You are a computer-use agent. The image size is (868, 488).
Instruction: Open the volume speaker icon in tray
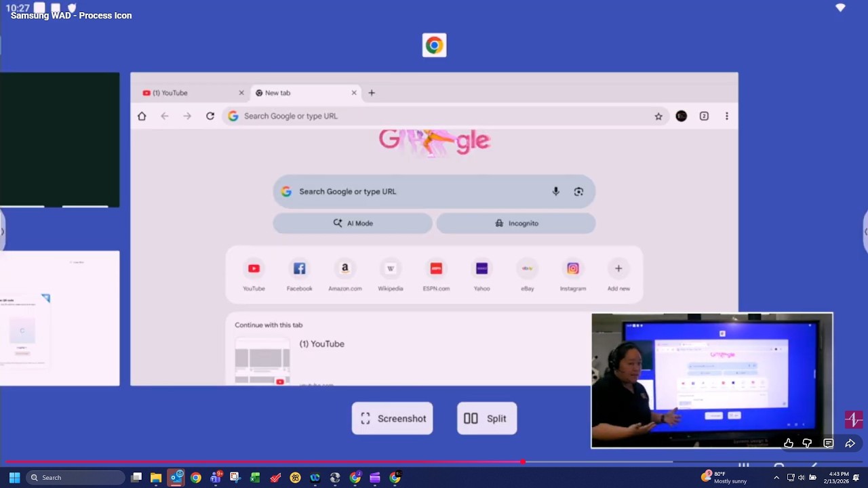pyautogui.click(x=802, y=478)
